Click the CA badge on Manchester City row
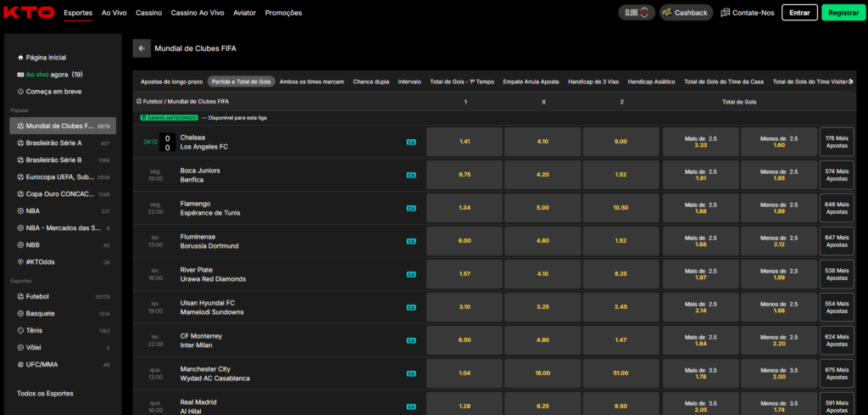 (411, 373)
